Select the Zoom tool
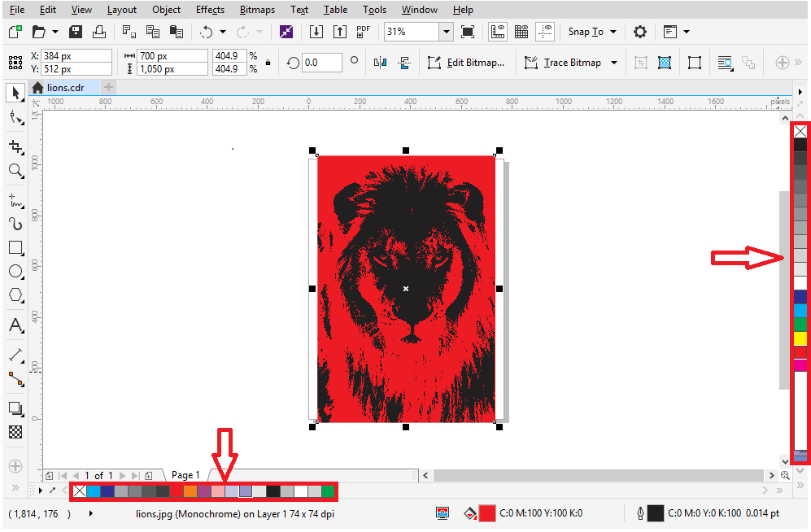 [15, 171]
